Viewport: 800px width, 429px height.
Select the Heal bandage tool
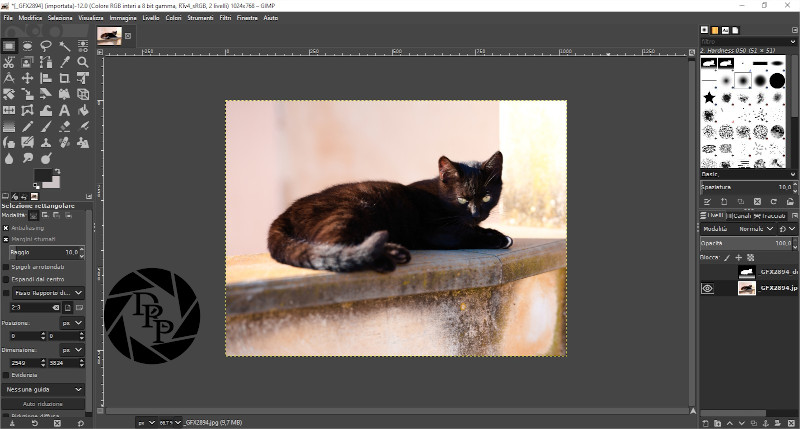[64, 142]
